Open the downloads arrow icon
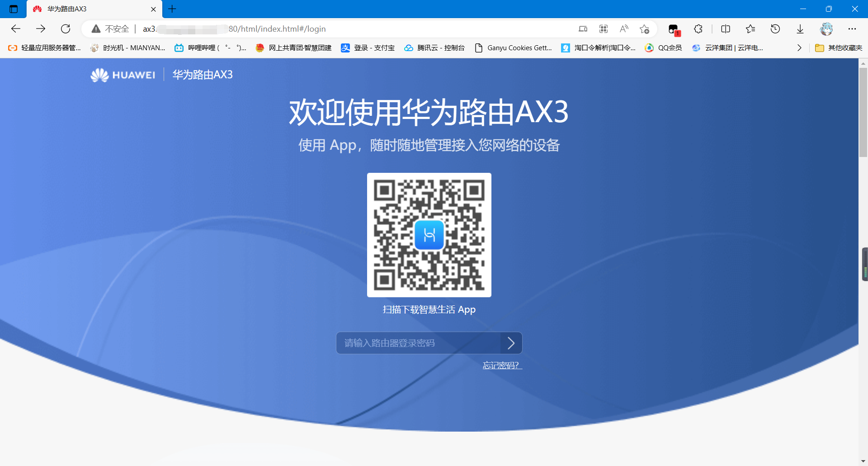 click(800, 29)
